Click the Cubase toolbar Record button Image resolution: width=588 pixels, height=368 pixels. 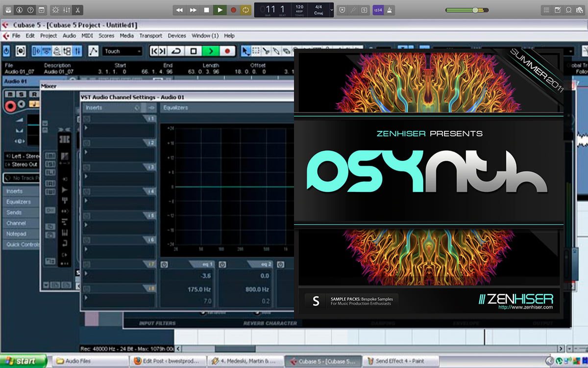coord(227,51)
